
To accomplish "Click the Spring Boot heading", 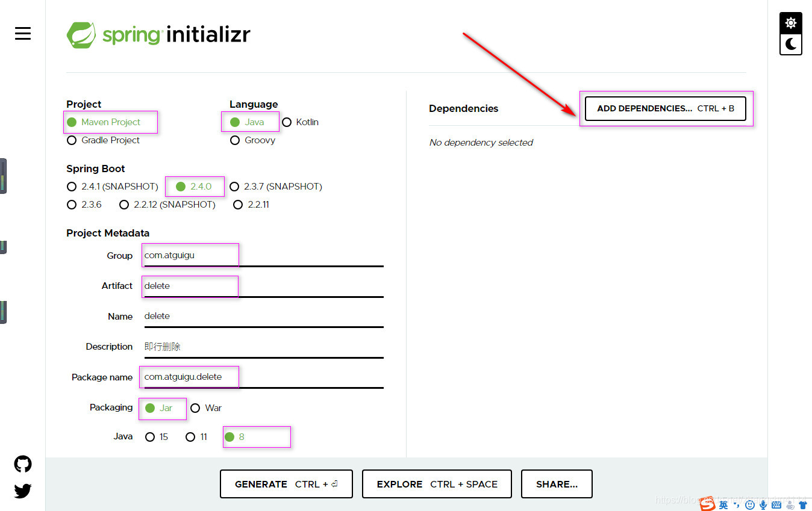I will (96, 169).
